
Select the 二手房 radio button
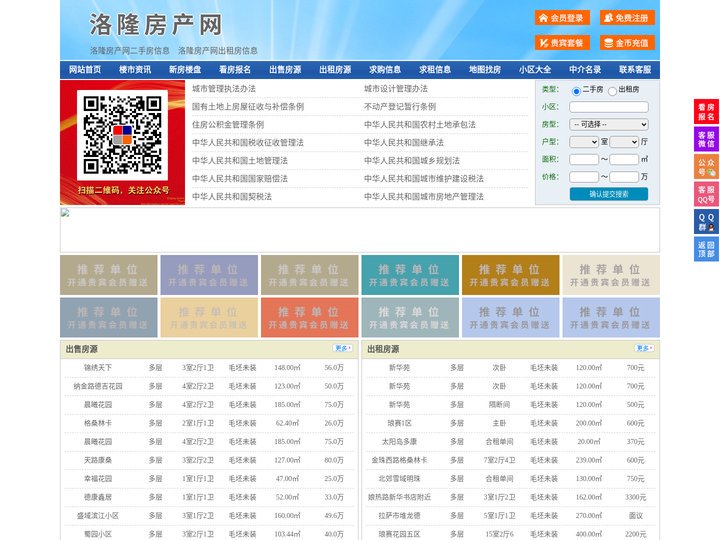(x=576, y=91)
